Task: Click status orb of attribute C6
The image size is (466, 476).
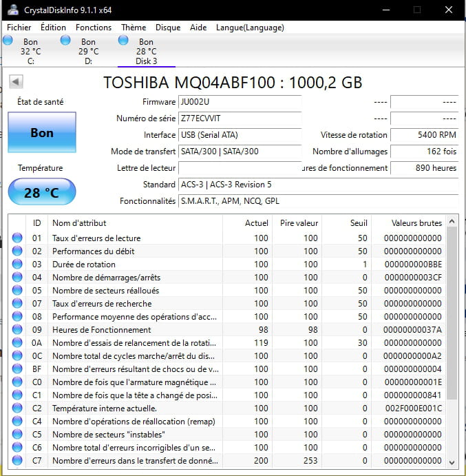Action: 17,447
